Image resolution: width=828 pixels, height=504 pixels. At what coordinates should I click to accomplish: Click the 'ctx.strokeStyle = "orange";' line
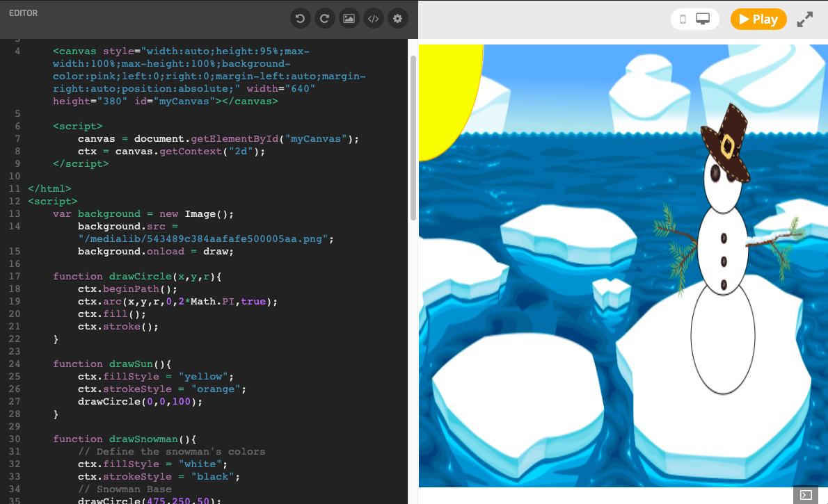pos(162,389)
